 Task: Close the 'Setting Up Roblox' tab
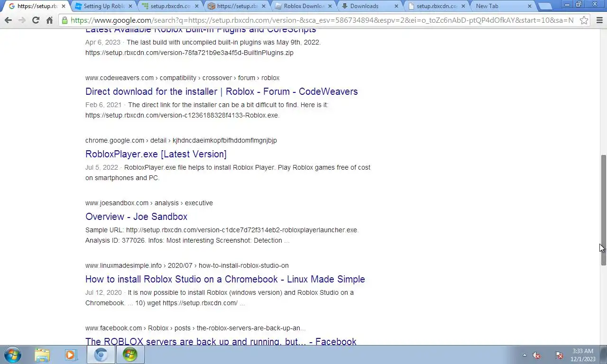tap(130, 6)
